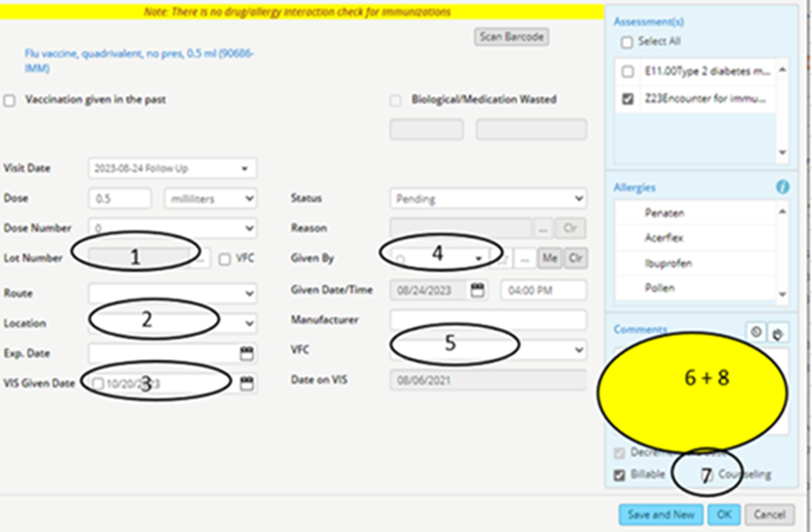
Task: Toggle the VFC checkbox beside Lot Number
Action: point(224,259)
